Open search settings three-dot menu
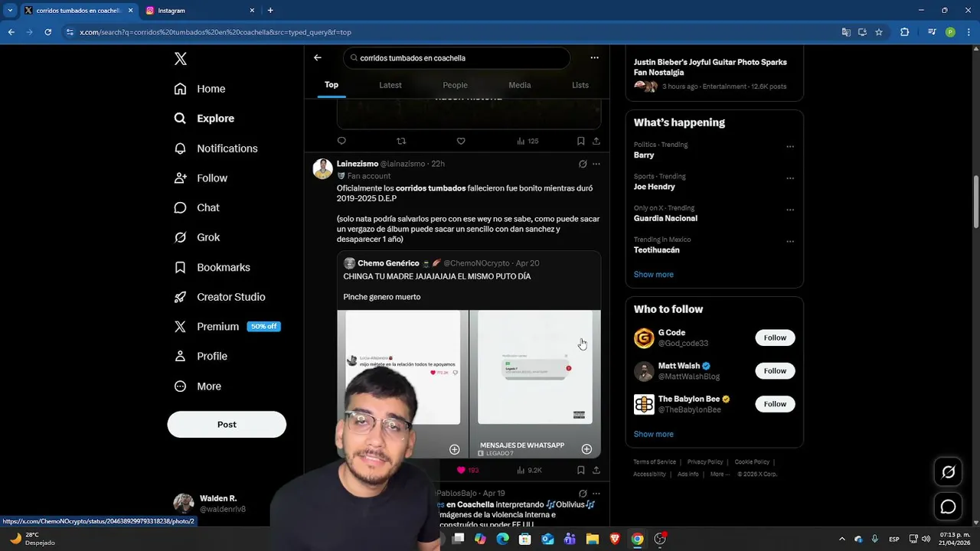The width and height of the screenshot is (980, 551). pos(595,57)
